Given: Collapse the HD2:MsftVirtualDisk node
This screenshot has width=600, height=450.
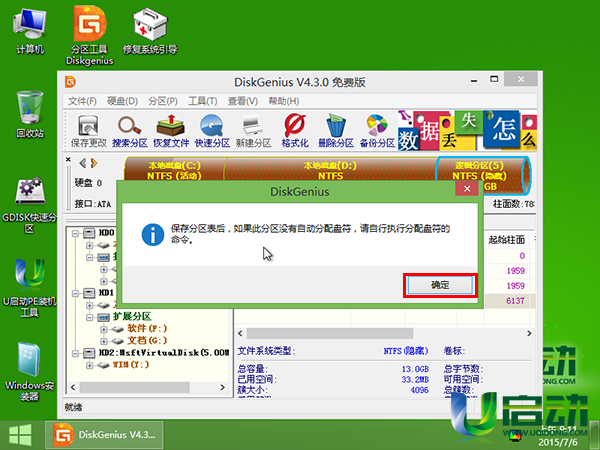Looking at the screenshot, I should (75, 353).
